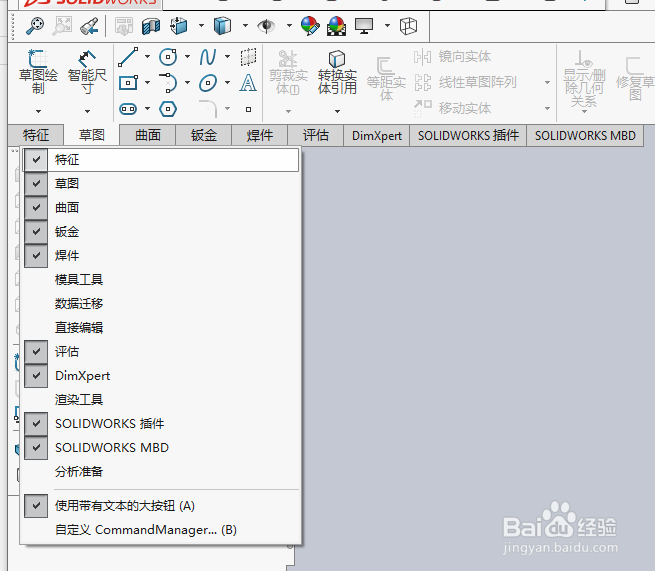Switch to the 焊件 tab
Image resolution: width=655 pixels, height=571 pixels.
tap(260, 135)
